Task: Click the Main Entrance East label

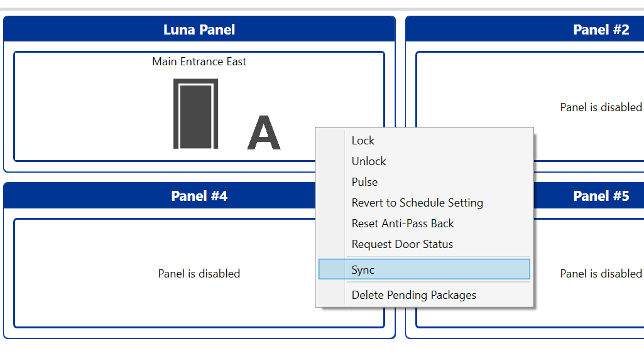Action: 199,62
